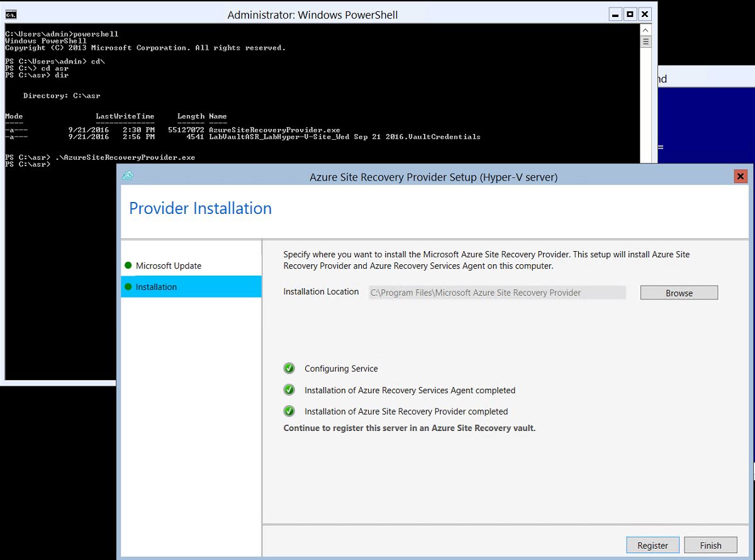Open the PowerShell window system menu icon
The width and height of the screenshot is (755, 560).
point(11,14)
